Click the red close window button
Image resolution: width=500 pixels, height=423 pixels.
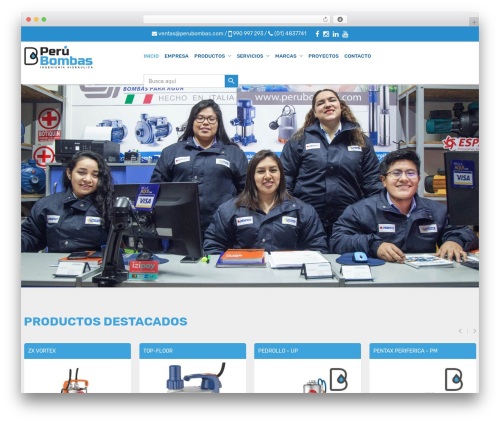29,19
